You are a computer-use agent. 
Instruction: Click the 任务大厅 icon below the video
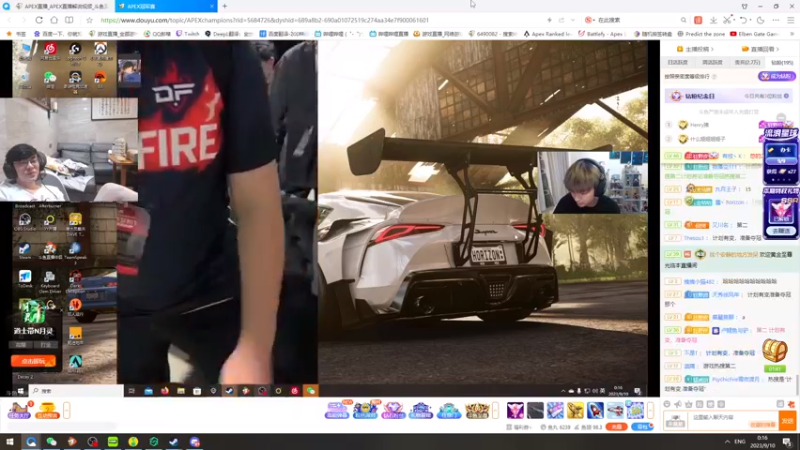click(19, 410)
